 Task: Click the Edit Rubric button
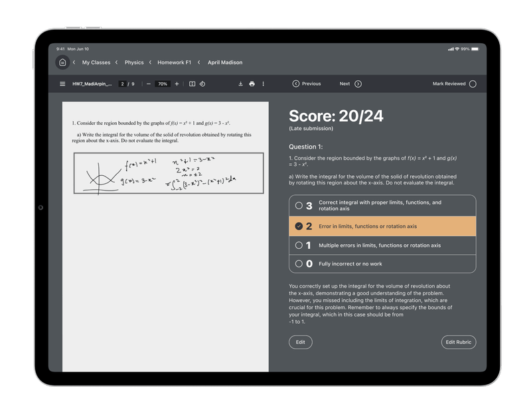tap(458, 342)
